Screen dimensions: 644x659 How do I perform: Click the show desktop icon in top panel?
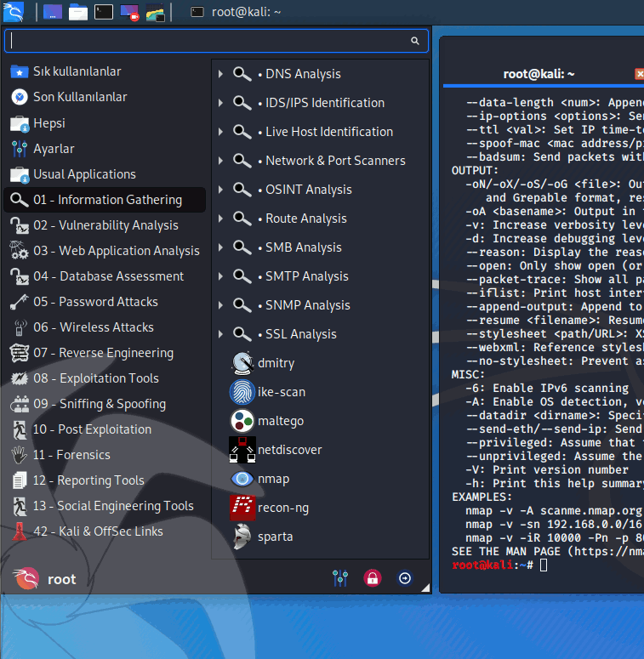[53, 12]
